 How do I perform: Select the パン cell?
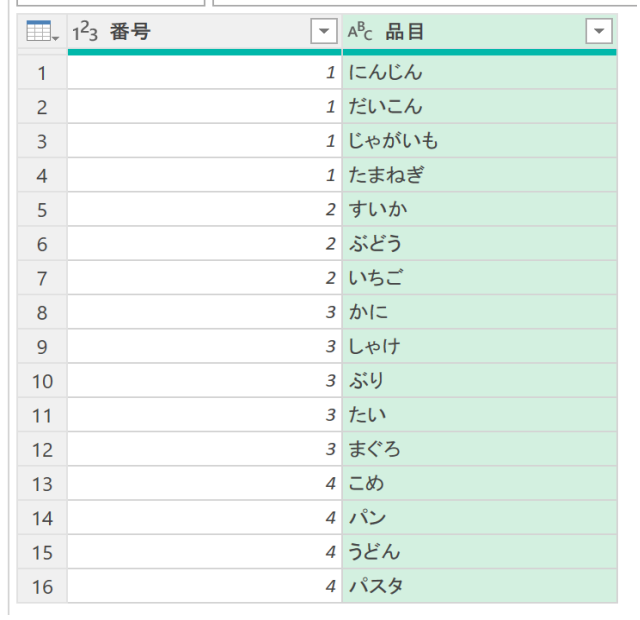(x=367, y=518)
